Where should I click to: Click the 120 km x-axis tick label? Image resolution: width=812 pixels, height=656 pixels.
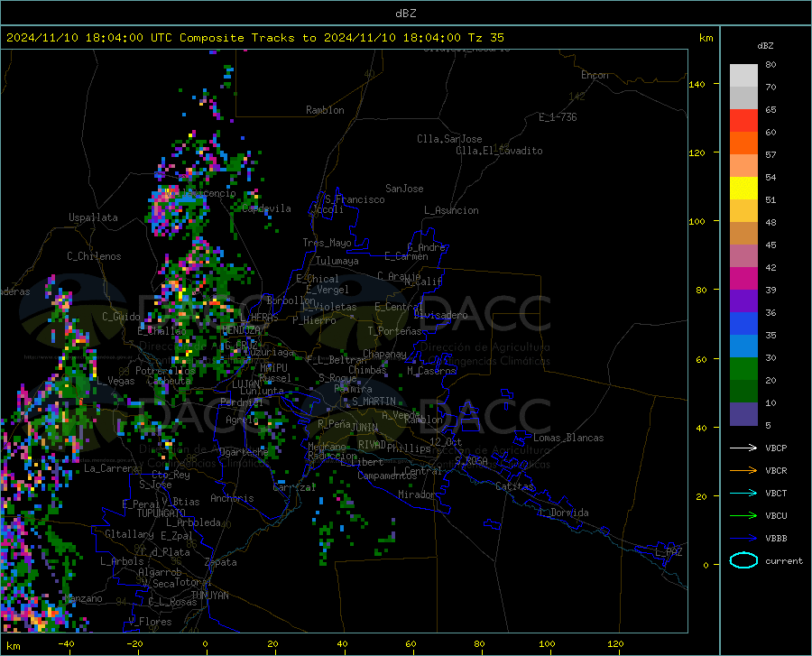coord(615,643)
